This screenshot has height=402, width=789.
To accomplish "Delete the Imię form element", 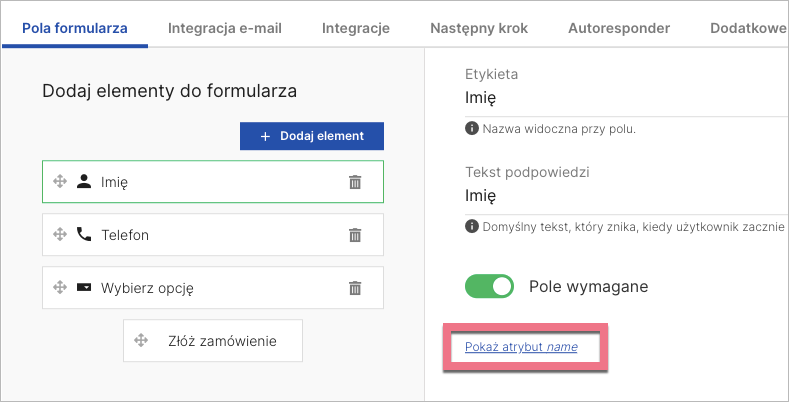I will coord(354,182).
